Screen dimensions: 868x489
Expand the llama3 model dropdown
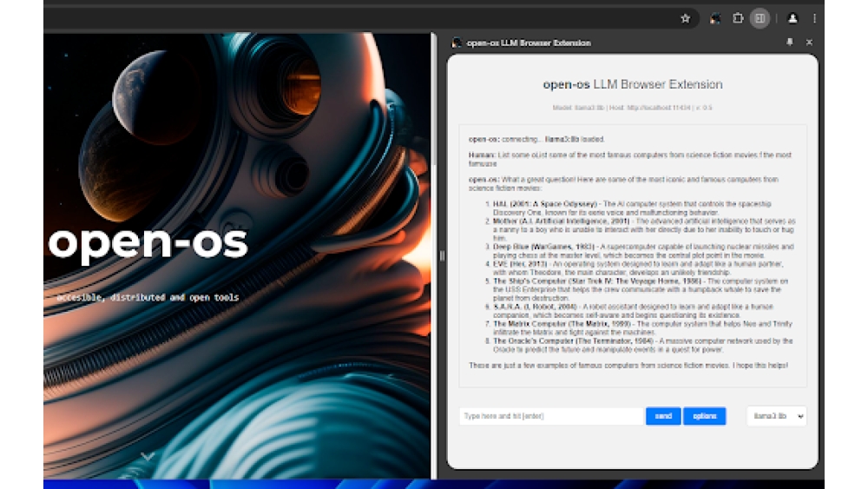777,416
